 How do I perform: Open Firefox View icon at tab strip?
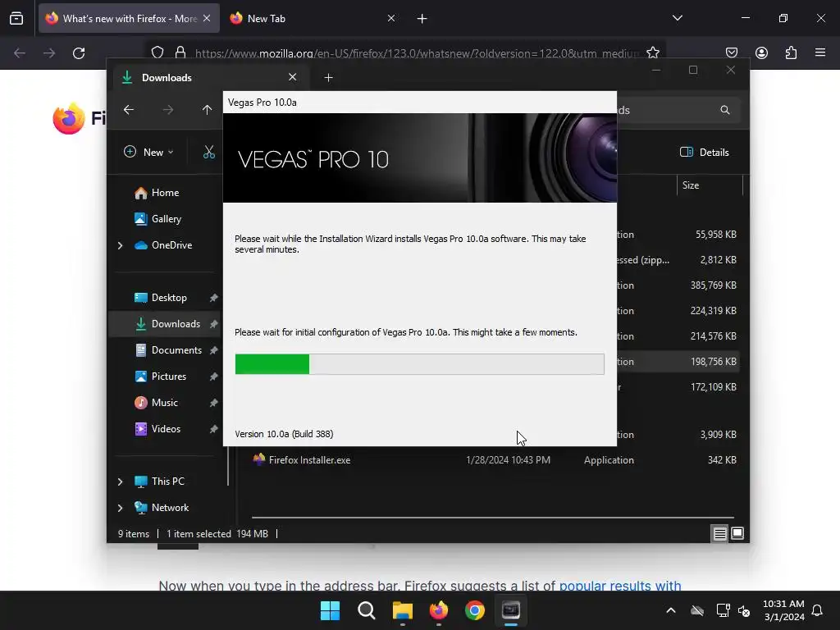pyautogui.click(x=16, y=18)
